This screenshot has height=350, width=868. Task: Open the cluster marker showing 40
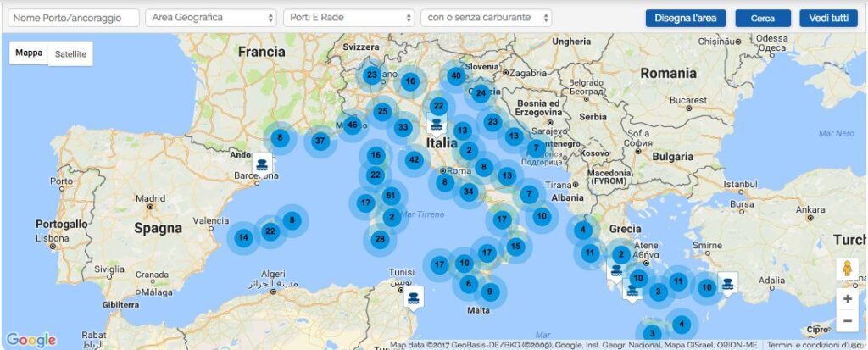[x=455, y=76]
